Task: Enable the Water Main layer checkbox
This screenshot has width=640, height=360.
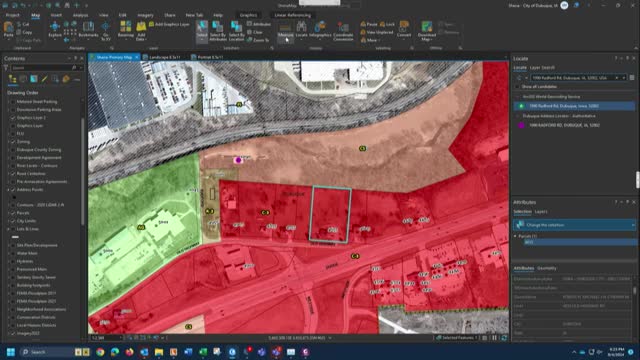Action: point(13,253)
